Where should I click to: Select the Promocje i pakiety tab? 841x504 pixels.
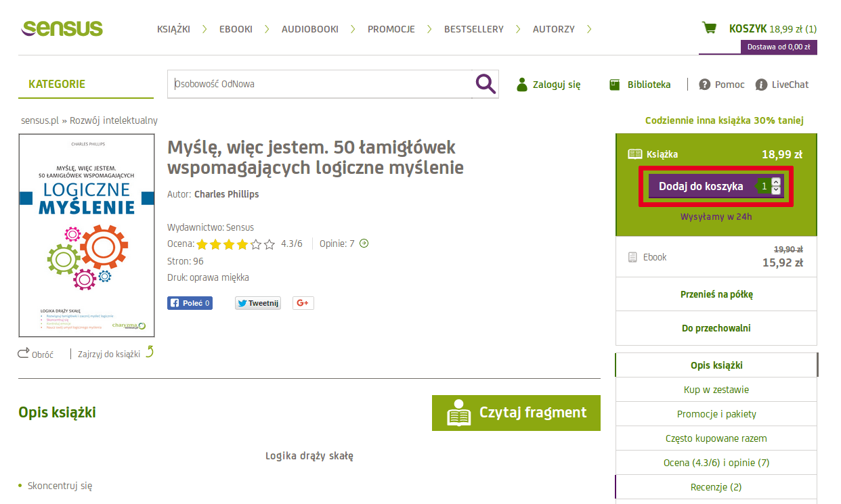[x=716, y=414]
